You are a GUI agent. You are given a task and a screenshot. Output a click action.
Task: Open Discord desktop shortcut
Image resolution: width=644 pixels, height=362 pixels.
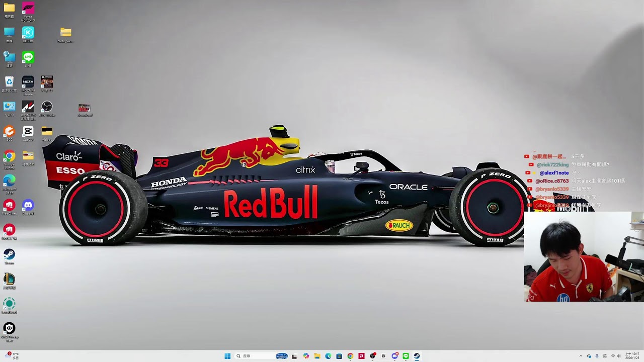pyautogui.click(x=28, y=207)
